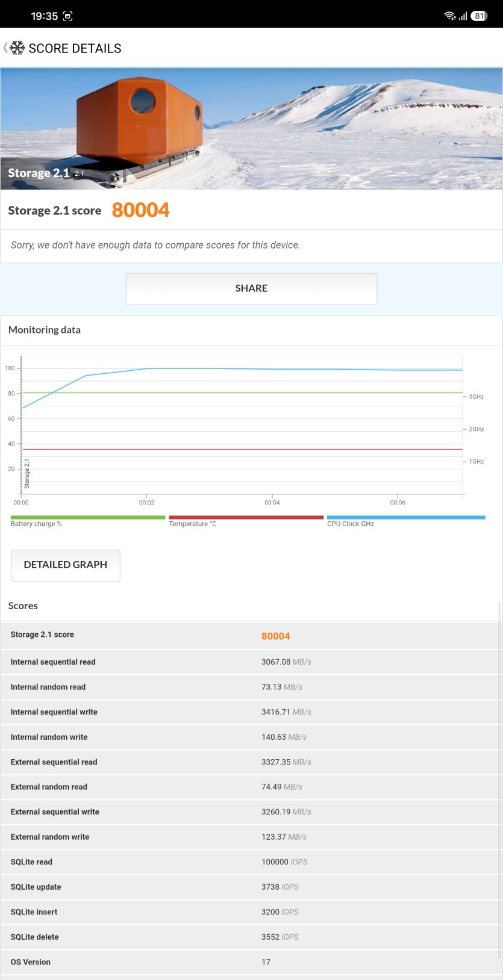Tap the SCORE DETAILS title
Image resolution: width=503 pixels, height=980 pixels.
[75, 48]
